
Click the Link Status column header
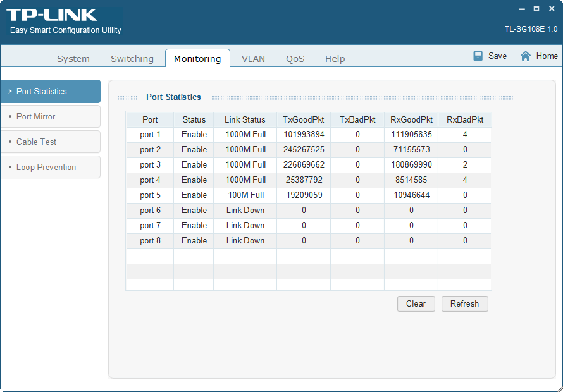coord(245,119)
